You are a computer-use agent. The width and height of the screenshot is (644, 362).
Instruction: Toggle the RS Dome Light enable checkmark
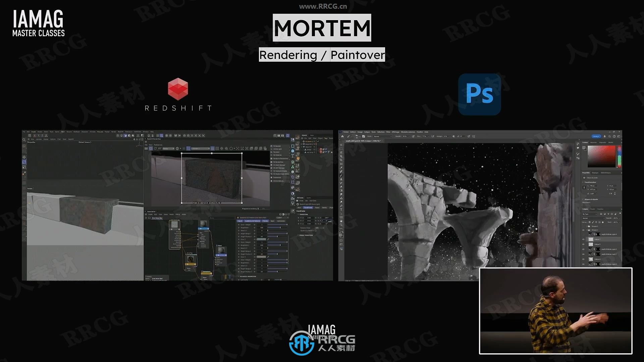point(318,141)
